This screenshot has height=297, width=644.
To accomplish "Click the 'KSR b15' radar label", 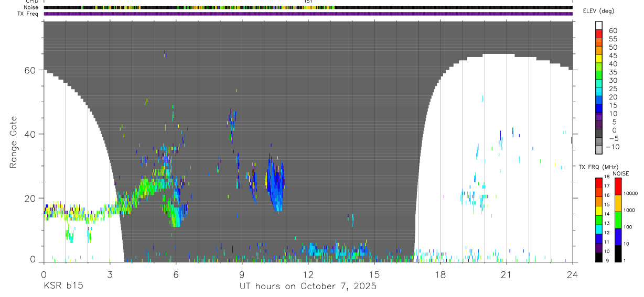I will pyautogui.click(x=63, y=286).
